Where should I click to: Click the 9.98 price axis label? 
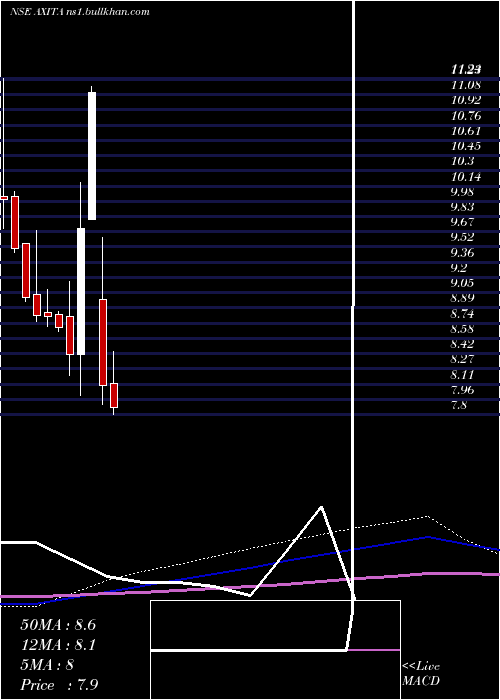tap(462, 192)
